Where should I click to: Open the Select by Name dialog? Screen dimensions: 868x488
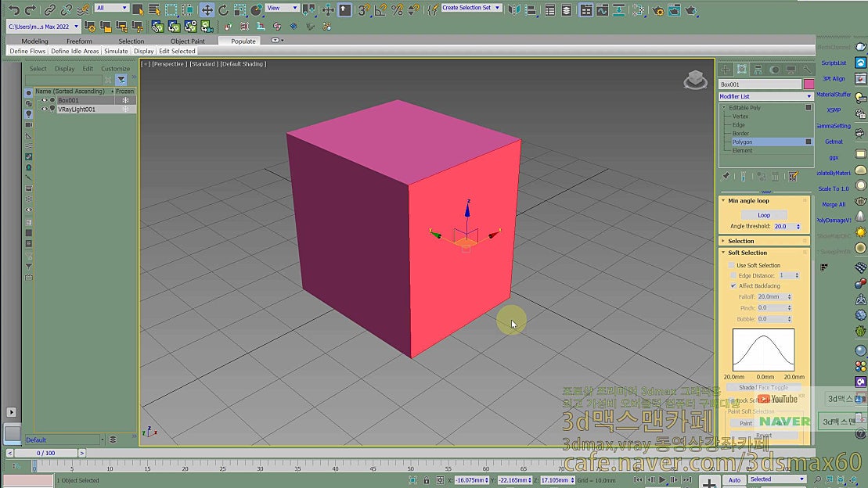pos(154,9)
